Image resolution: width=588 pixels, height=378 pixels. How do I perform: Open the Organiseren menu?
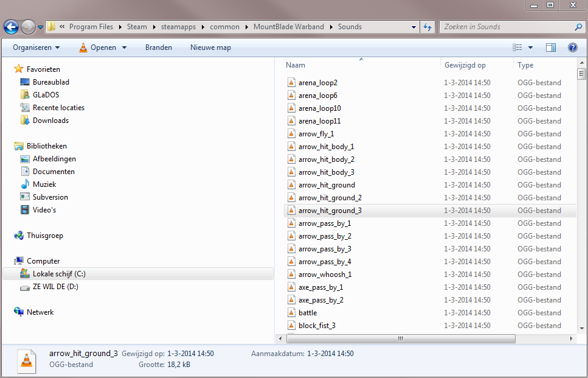(x=36, y=47)
